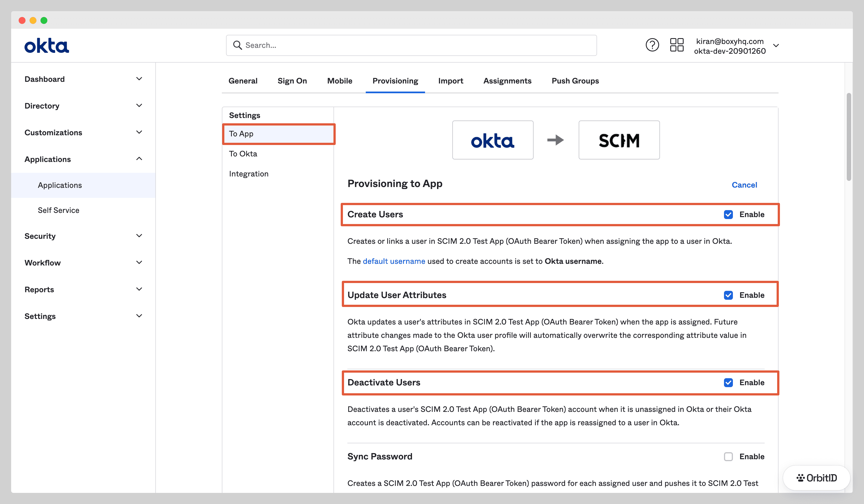This screenshot has width=864, height=504.
Task: Open the Mobile tab
Action: click(x=339, y=81)
